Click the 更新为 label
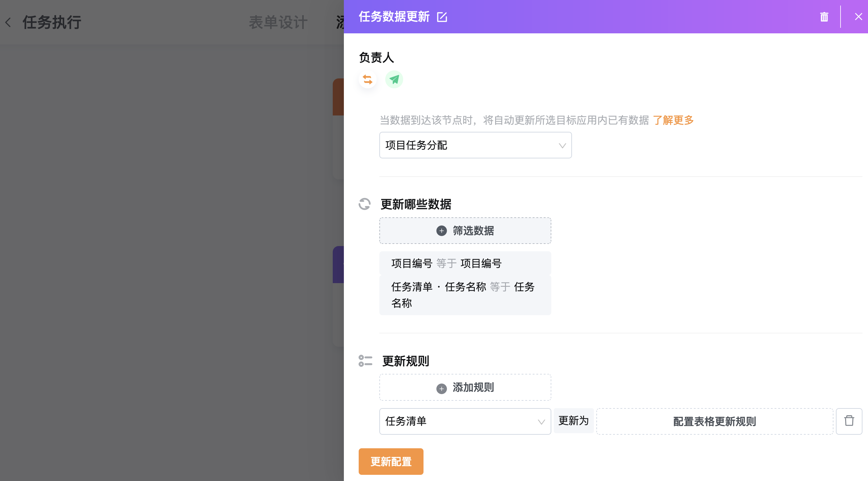 (573, 421)
